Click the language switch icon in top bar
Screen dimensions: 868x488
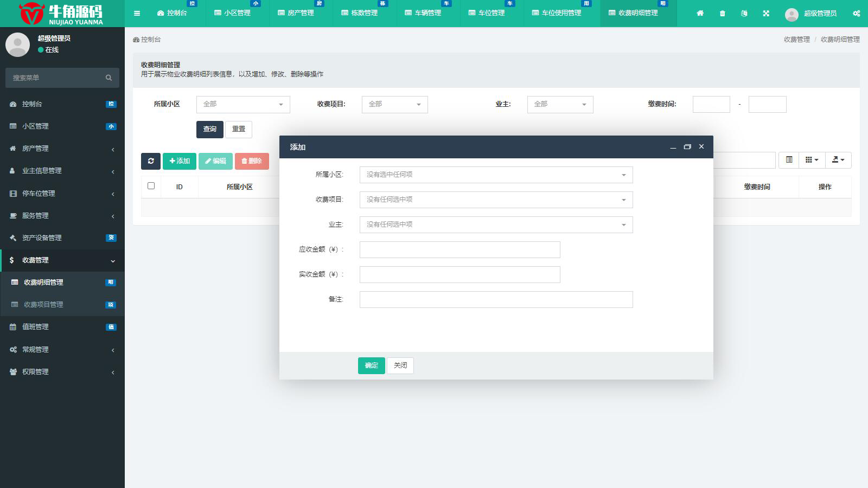coord(744,13)
